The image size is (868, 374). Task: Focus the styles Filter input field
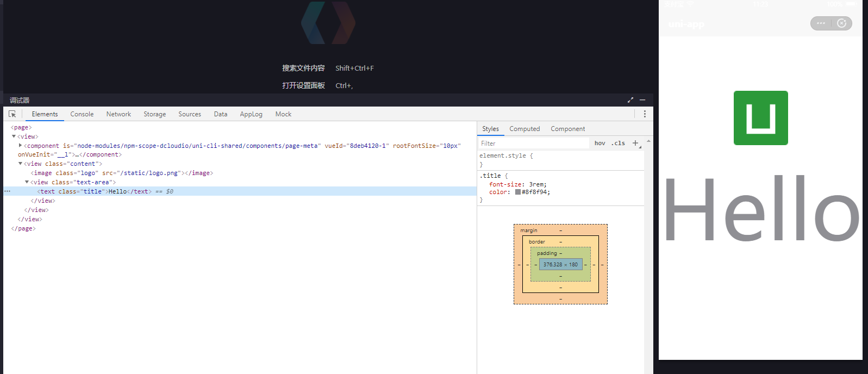[534, 143]
